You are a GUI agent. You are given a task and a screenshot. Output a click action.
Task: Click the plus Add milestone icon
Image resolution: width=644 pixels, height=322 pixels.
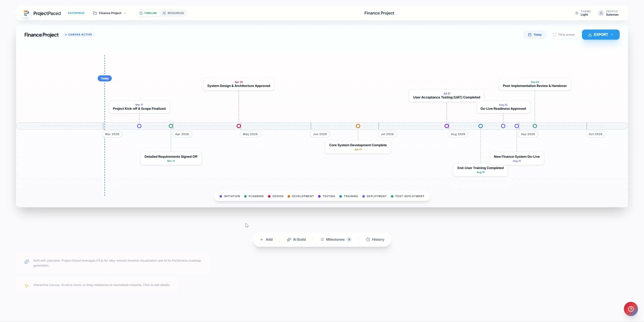(262, 240)
